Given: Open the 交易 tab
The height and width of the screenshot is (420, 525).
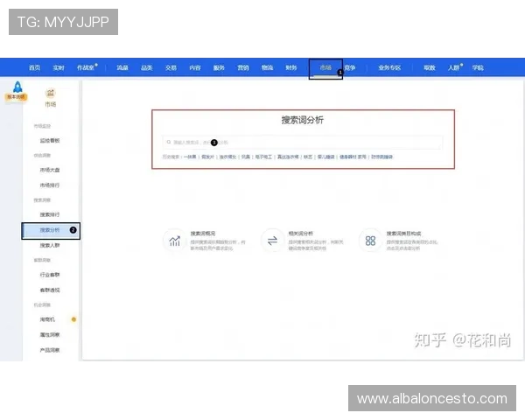Looking at the screenshot, I should (x=171, y=67).
